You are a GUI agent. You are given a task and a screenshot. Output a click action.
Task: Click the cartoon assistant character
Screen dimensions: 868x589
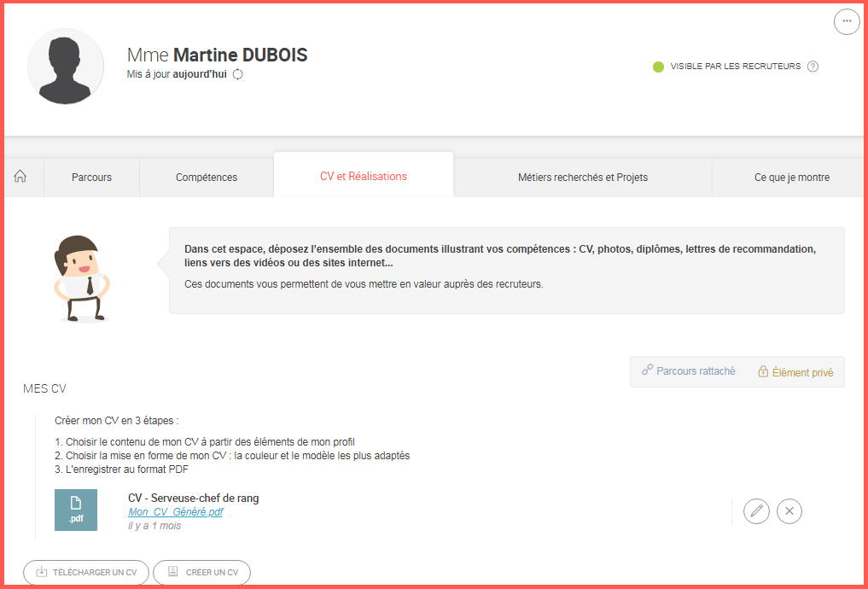tap(80, 279)
